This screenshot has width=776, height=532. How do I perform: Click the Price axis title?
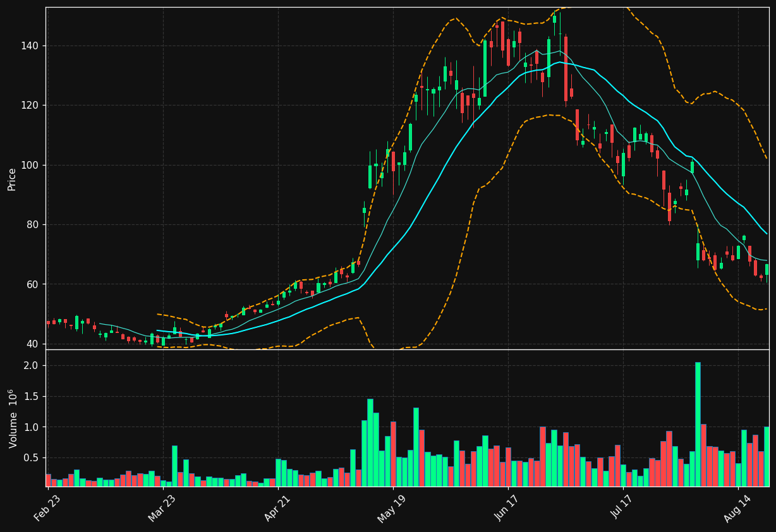click(x=12, y=179)
